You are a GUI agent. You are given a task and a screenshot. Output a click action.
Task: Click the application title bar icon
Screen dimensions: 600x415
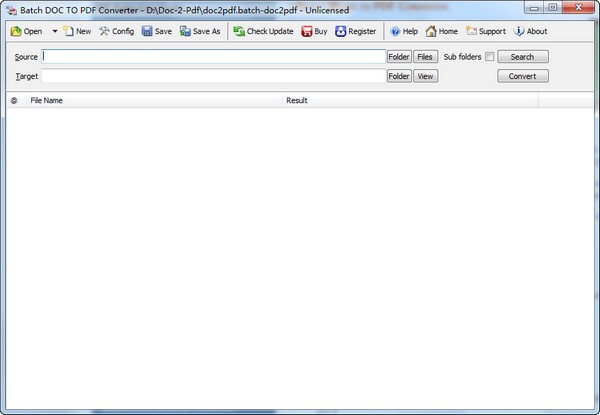[x=11, y=10]
